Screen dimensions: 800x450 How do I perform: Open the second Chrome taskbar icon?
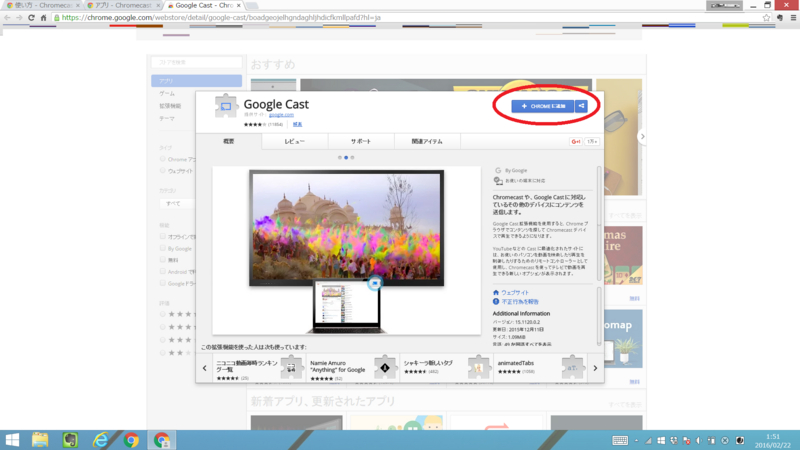(x=162, y=440)
